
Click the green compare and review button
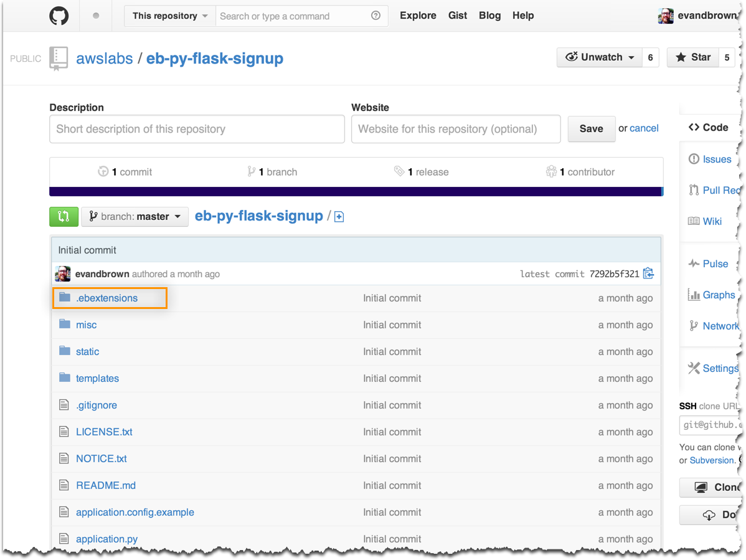64,217
